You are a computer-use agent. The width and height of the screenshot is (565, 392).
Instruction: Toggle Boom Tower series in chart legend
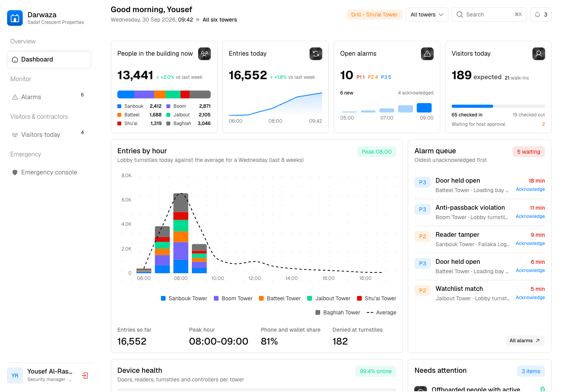(x=233, y=298)
